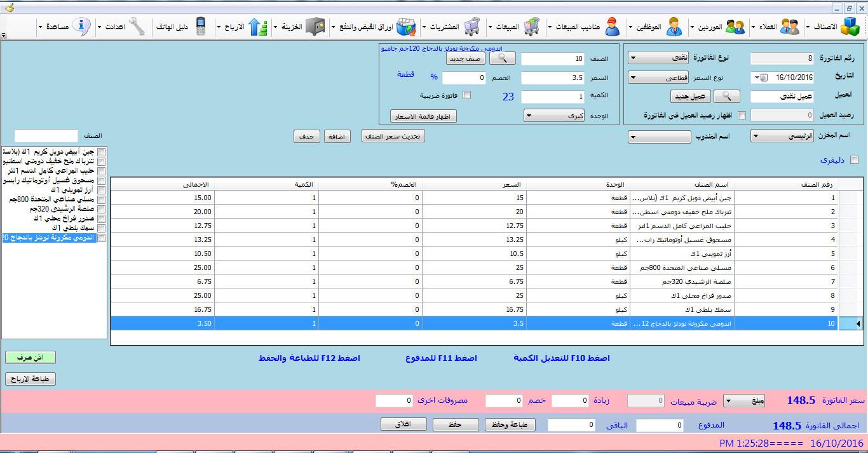This screenshot has width=868, height=453.
Task: Check the أرز تمويني 1ك list item
Action: (x=102, y=190)
